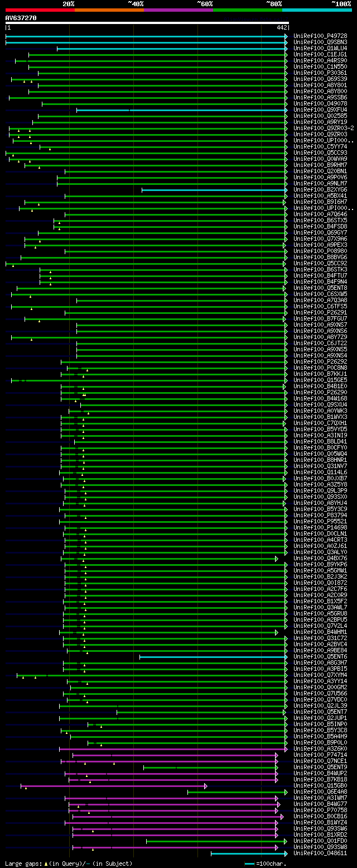Click label UniRef100_B5INP0
This screenshot has height=868, width=357.
(320, 724)
